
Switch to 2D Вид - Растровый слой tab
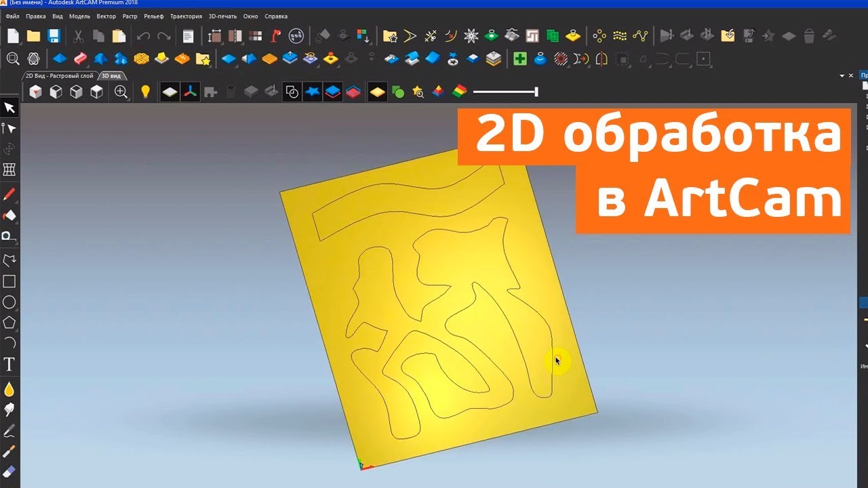click(x=60, y=76)
